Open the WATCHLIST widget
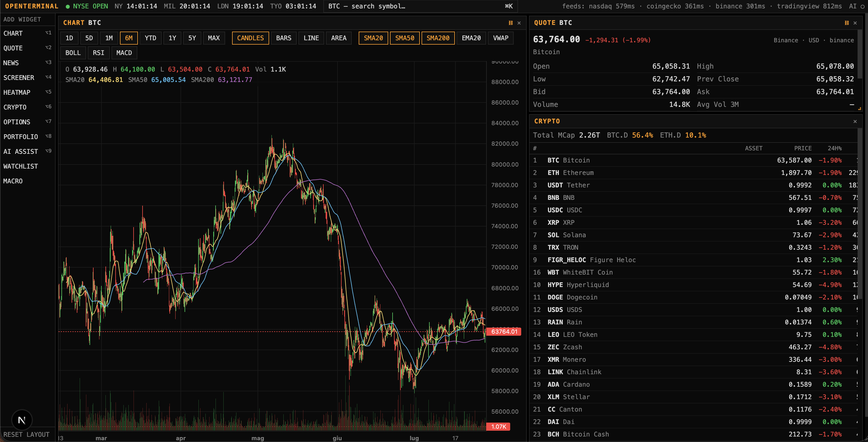The image size is (868, 442). pyautogui.click(x=27, y=167)
